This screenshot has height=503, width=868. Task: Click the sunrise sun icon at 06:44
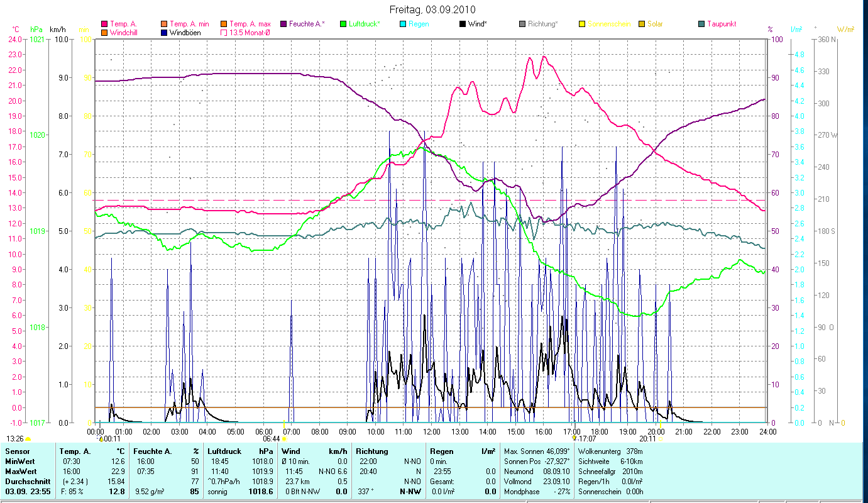(x=285, y=439)
